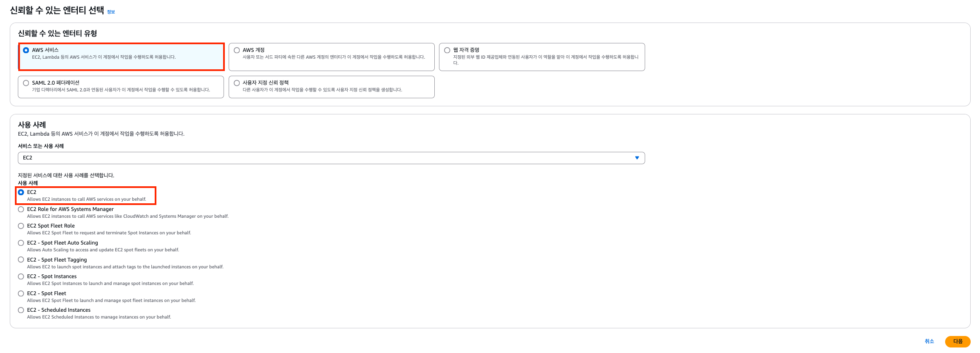Click the 사용 사례 section heading
Image resolution: width=980 pixels, height=353 pixels.
pyautogui.click(x=32, y=125)
